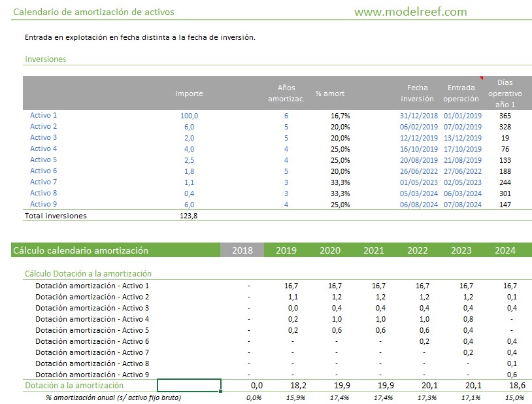This screenshot has height=404, width=532.
Task: Click the Total inversiones value 123,8
Action: [189, 216]
